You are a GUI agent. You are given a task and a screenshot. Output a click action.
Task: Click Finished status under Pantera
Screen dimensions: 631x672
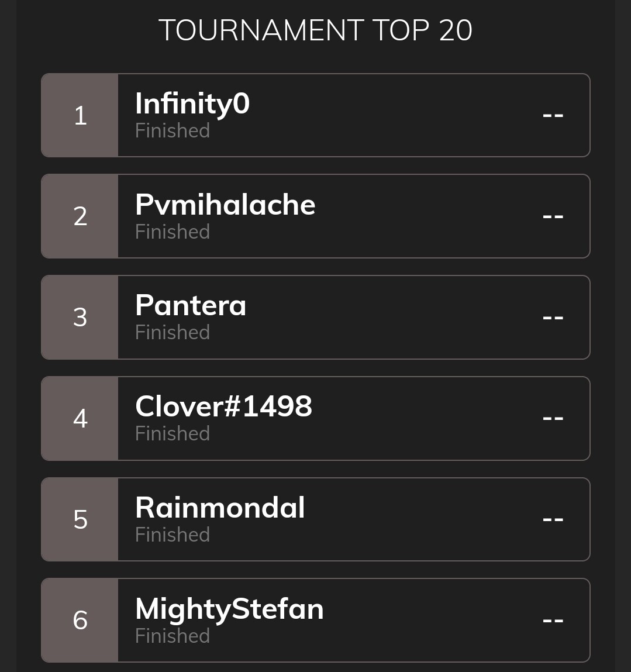(x=173, y=333)
